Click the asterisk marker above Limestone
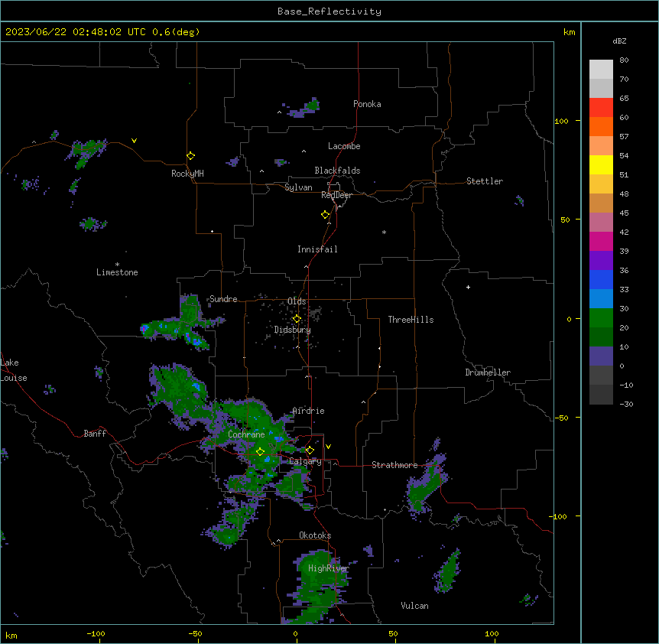The width and height of the screenshot is (659, 644). point(117,265)
